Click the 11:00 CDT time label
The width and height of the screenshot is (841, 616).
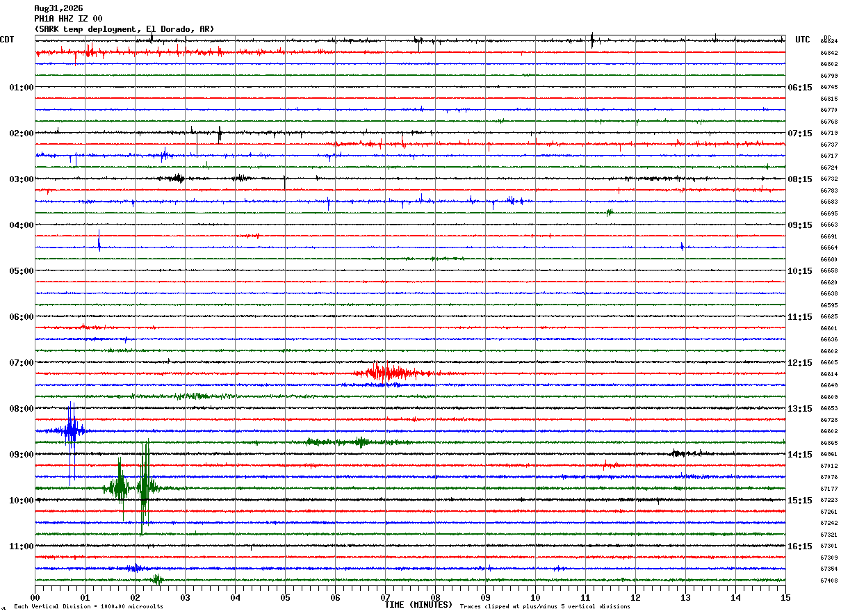click(22, 546)
